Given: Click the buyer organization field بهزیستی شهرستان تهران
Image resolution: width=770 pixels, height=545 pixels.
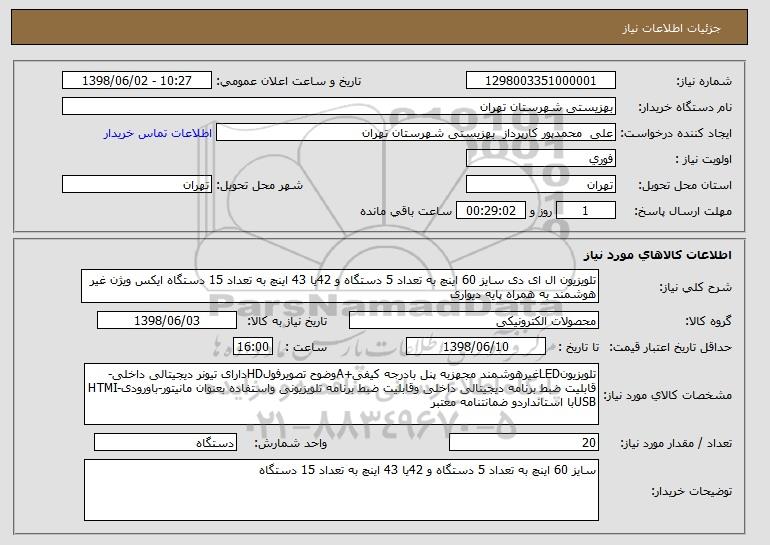Looking at the screenshot, I should click(x=339, y=107).
